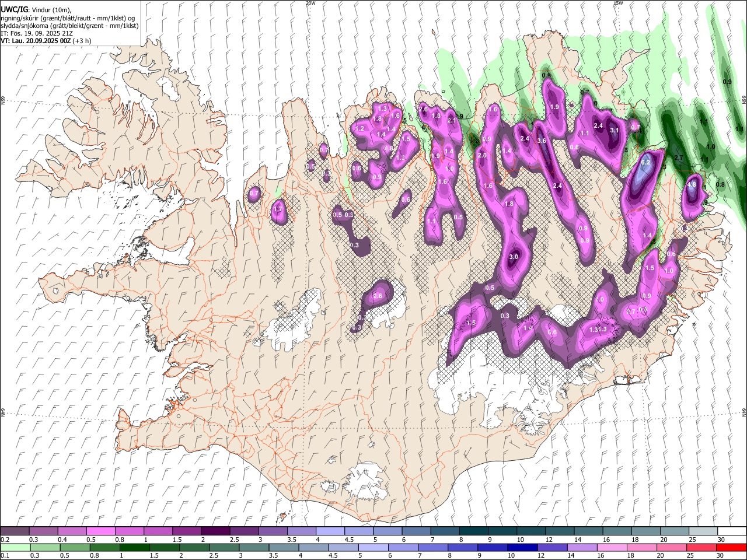Click the "slydda/snjókoma" legend description line
The image size is (747, 560).
pyautogui.click(x=69, y=26)
